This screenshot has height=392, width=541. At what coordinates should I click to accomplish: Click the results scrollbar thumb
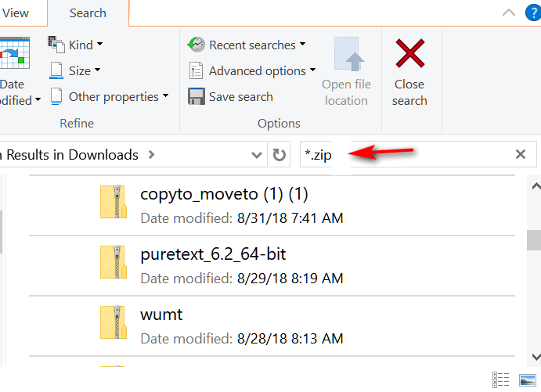534,240
